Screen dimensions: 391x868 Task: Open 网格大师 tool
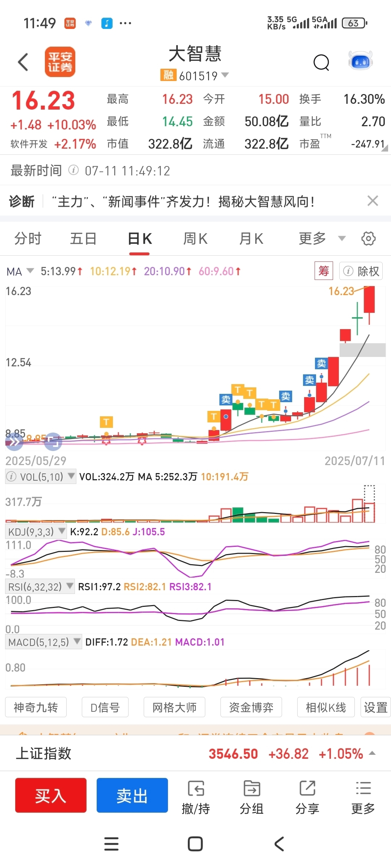click(175, 707)
